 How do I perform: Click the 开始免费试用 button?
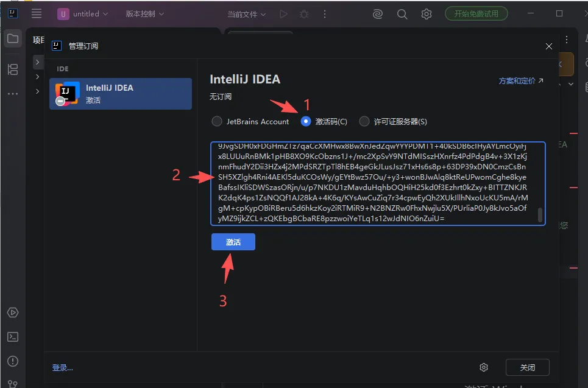pyautogui.click(x=476, y=14)
